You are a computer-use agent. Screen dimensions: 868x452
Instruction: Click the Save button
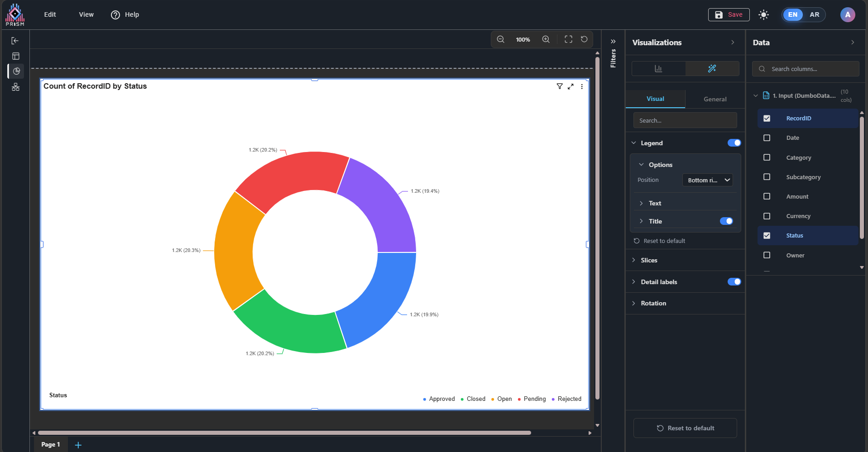pyautogui.click(x=729, y=14)
